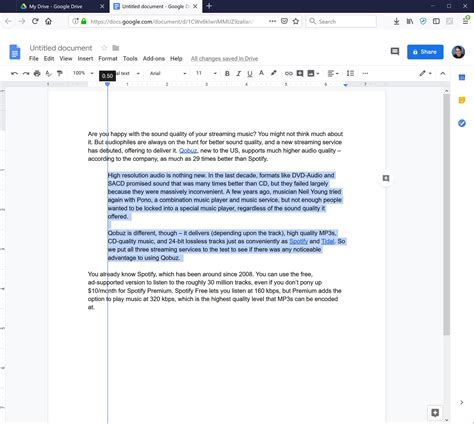Click the left indent marker on ruler
This screenshot has height=424, width=474.
tap(107, 85)
